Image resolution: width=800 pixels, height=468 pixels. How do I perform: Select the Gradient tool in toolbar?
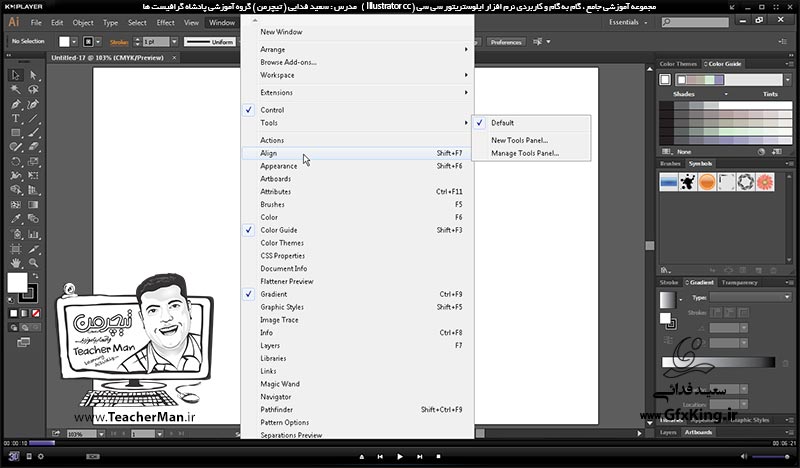click(34, 205)
